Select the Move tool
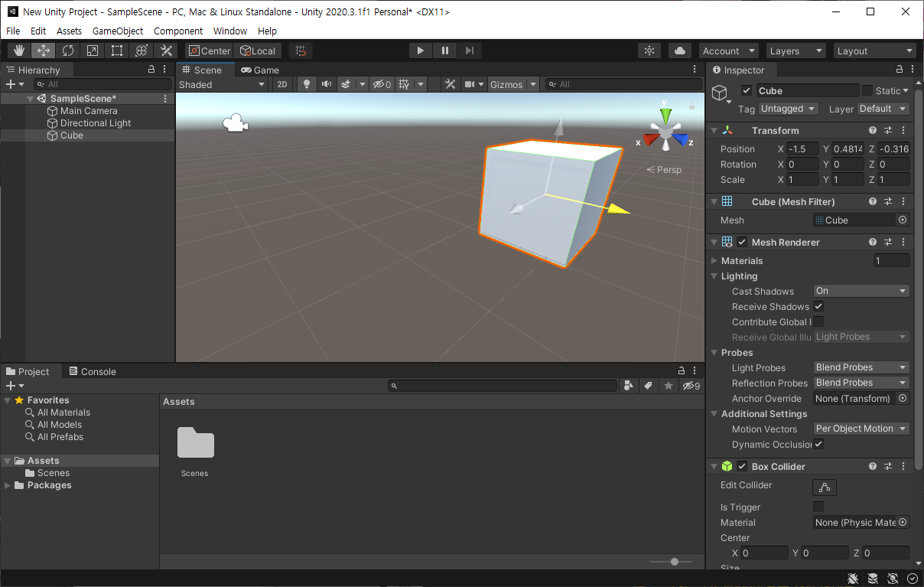924x587 pixels. [44, 51]
